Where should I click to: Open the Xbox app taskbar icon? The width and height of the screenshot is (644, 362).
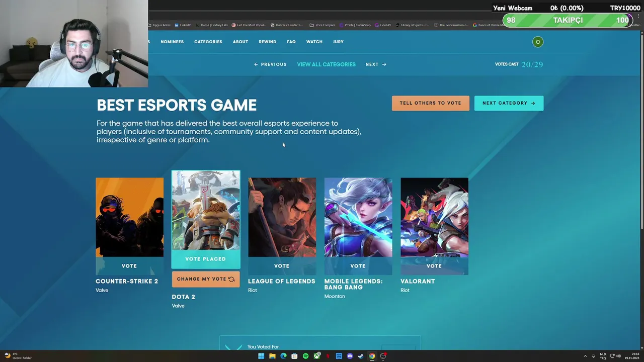click(316, 356)
